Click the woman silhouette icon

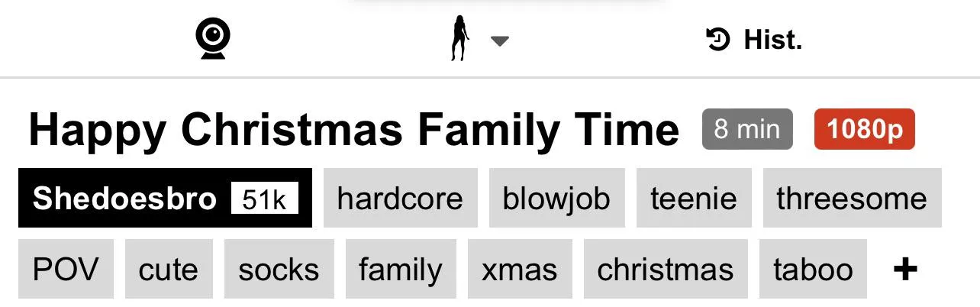459,40
